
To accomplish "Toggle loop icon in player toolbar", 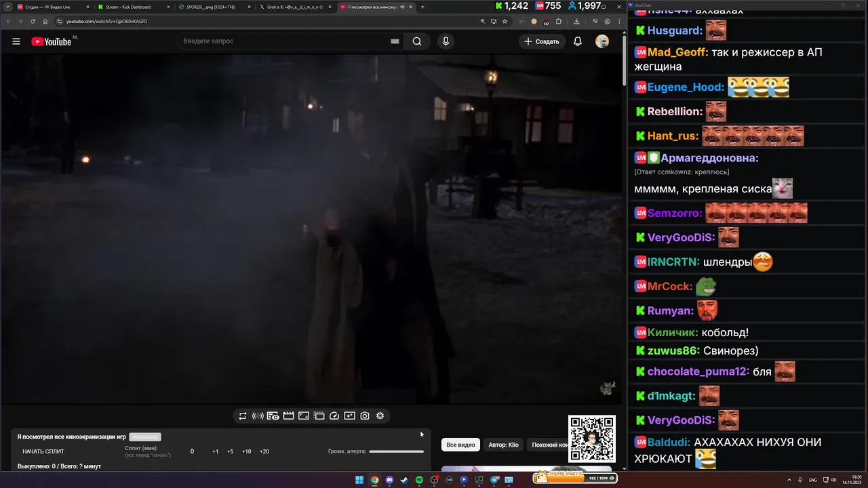I will click(x=242, y=416).
